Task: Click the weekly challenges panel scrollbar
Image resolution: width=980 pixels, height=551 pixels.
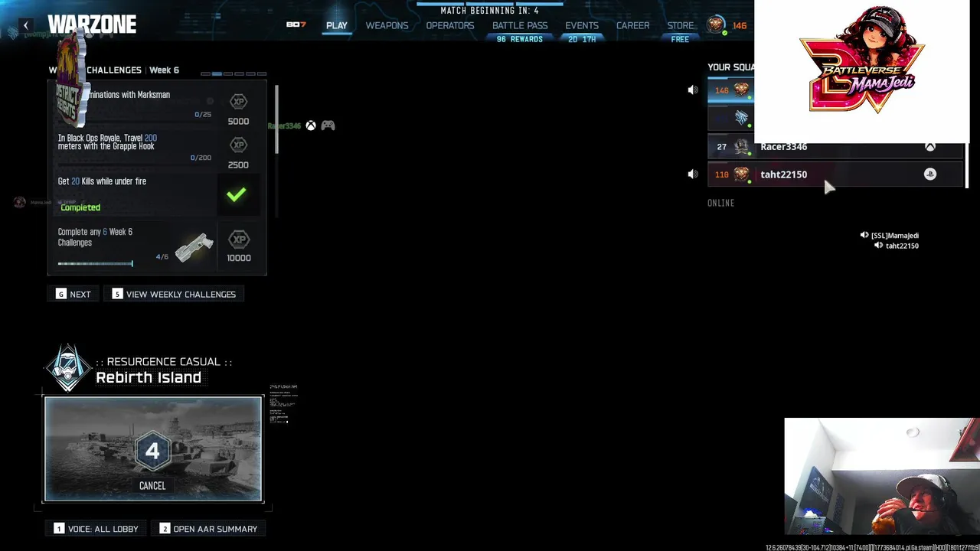Action: click(276, 119)
